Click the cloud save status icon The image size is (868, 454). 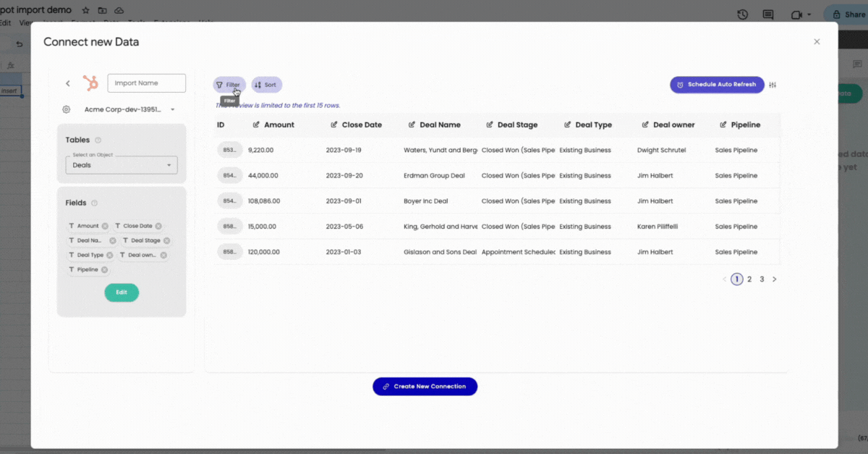pyautogui.click(x=119, y=10)
